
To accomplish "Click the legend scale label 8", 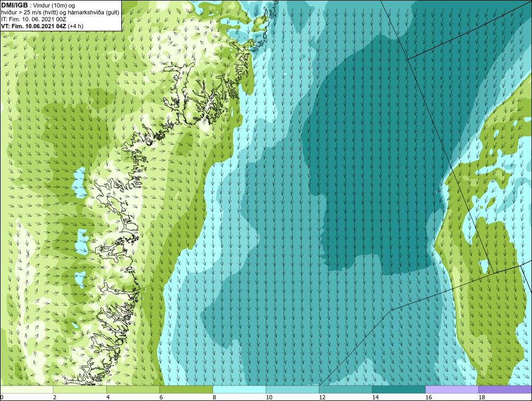I will pyautogui.click(x=214, y=397).
